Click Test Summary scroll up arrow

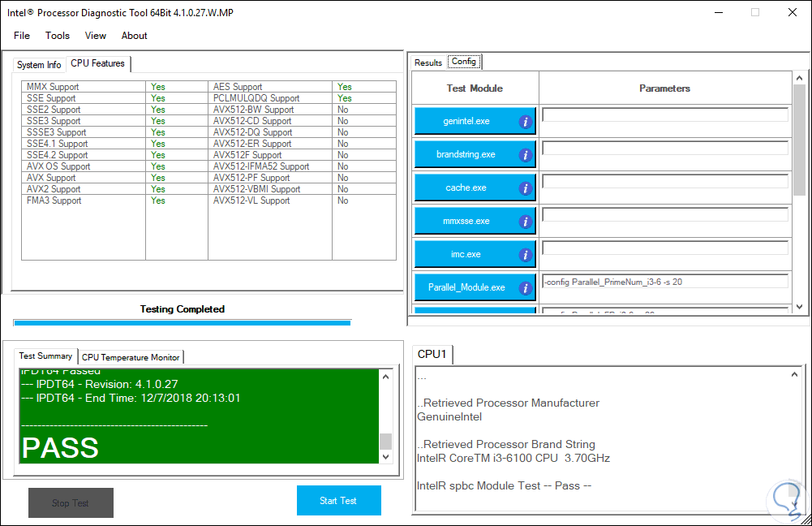(386, 377)
